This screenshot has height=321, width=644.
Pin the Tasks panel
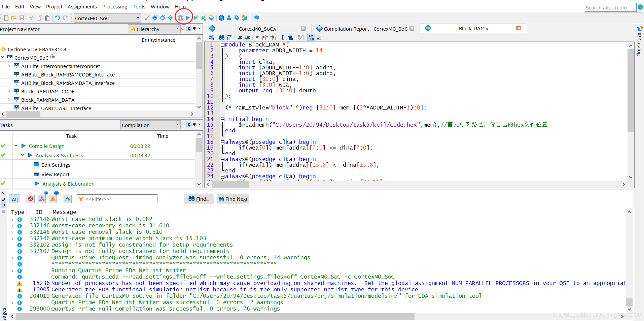point(189,125)
